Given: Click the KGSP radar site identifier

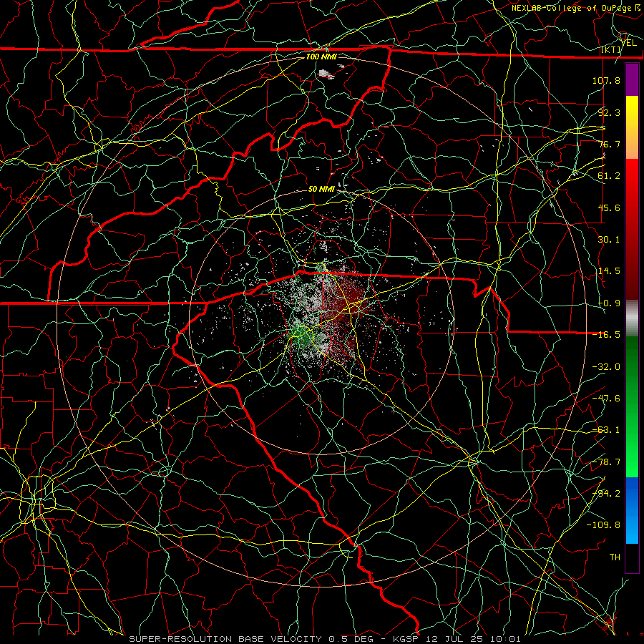Looking at the screenshot, I should (x=407, y=639).
